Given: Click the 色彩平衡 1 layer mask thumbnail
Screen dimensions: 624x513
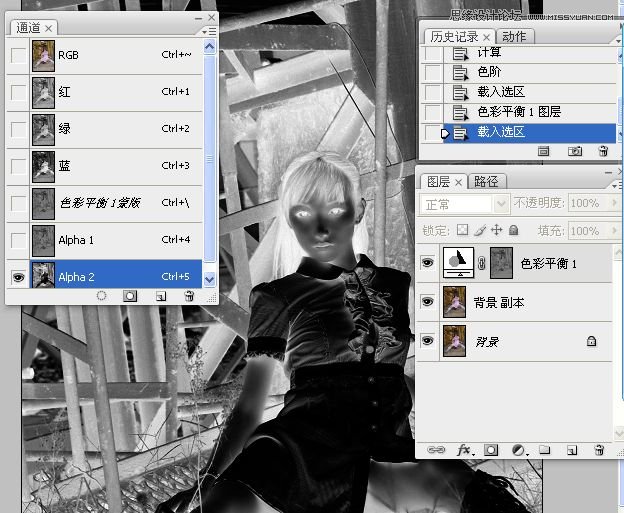Looking at the screenshot, I should coord(501,263).
